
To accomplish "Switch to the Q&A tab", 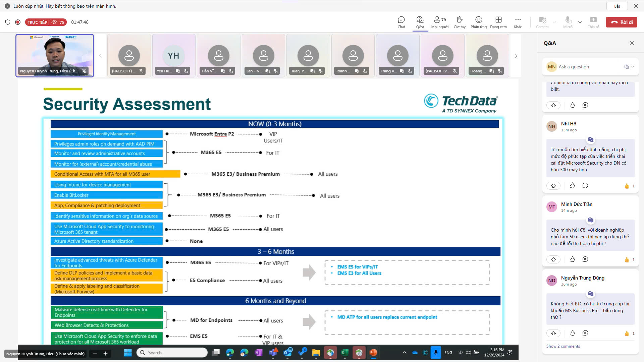I will [x=420, y=22].
